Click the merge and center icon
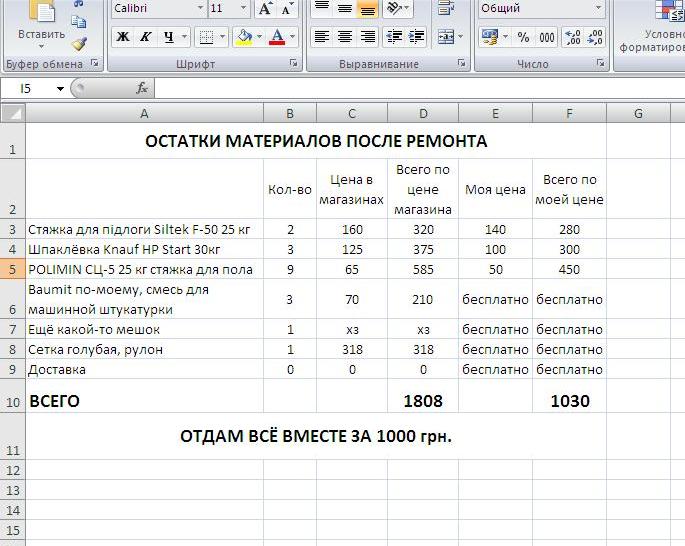Image resolution: width=685 pixels, height=546 pixels. coord(446,37)
